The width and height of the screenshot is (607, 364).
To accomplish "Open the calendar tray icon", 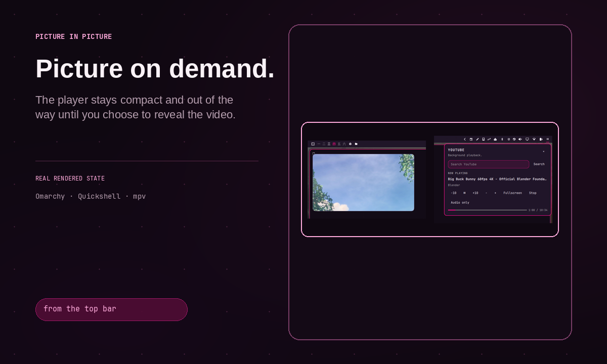I will pos(471,139).
